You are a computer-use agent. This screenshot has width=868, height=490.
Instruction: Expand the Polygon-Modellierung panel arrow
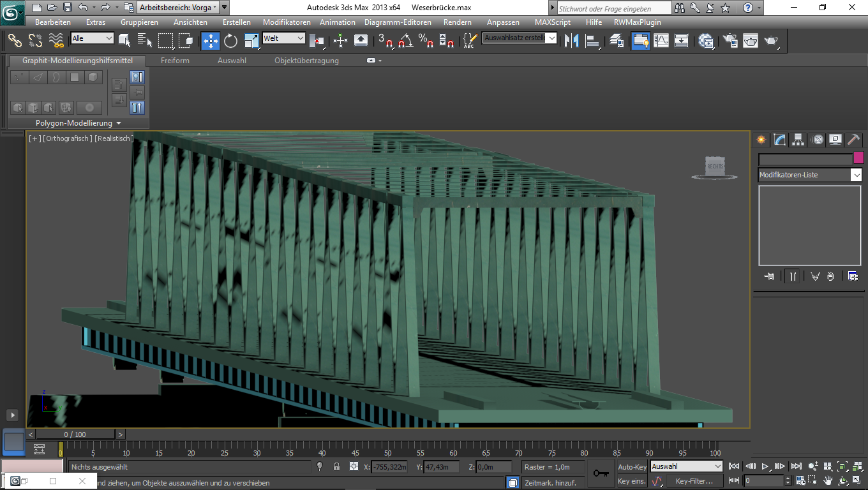point(119,123)
